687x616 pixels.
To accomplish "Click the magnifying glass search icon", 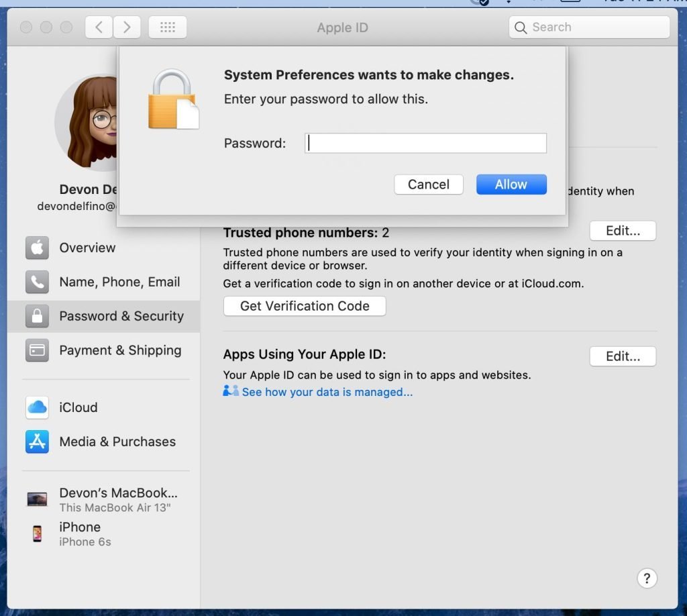I will (521, 28).
